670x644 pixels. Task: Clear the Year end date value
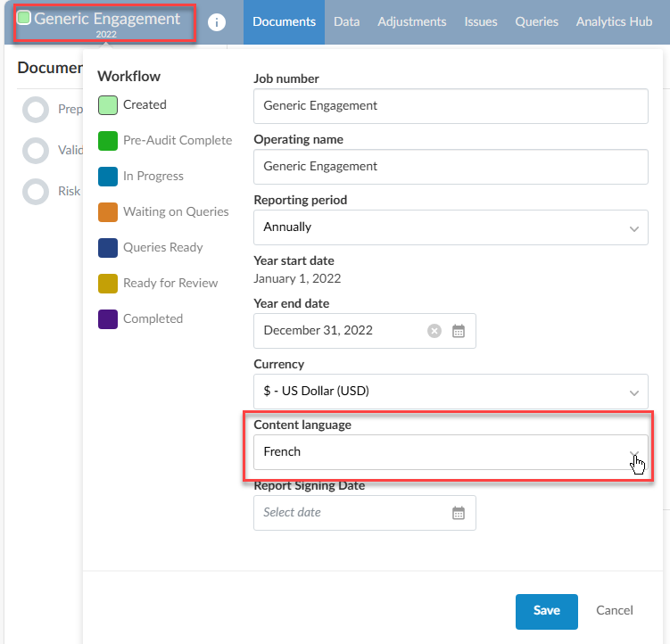[x=434, y=331]
